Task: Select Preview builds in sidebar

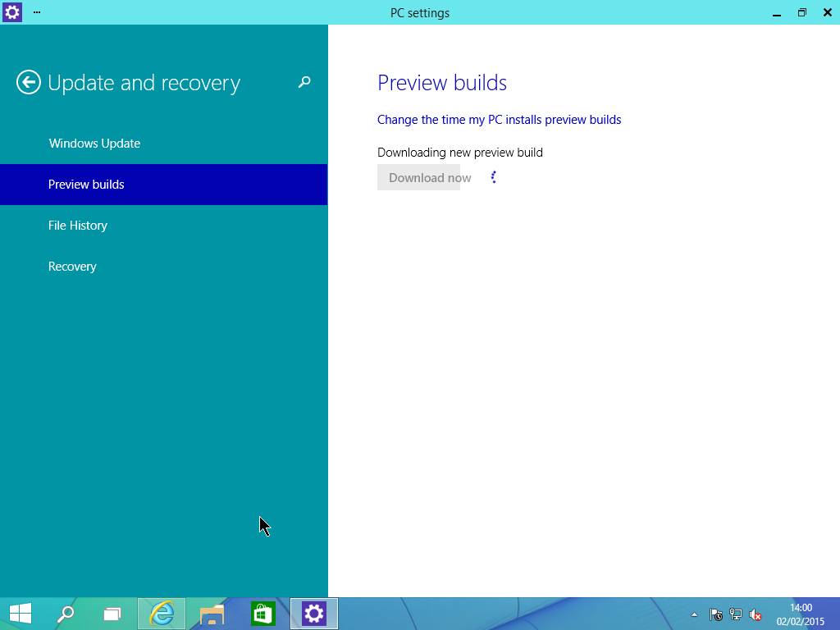Action: coord(163,185)
